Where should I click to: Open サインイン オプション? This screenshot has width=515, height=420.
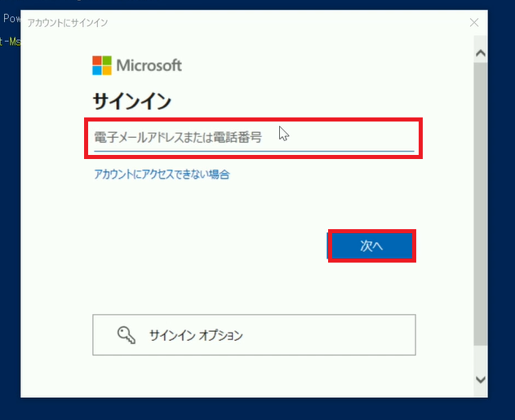click(254, 334)
